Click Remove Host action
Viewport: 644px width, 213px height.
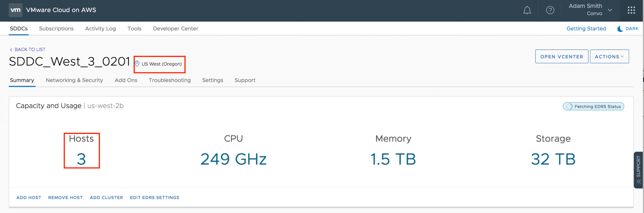click(65, 198)
